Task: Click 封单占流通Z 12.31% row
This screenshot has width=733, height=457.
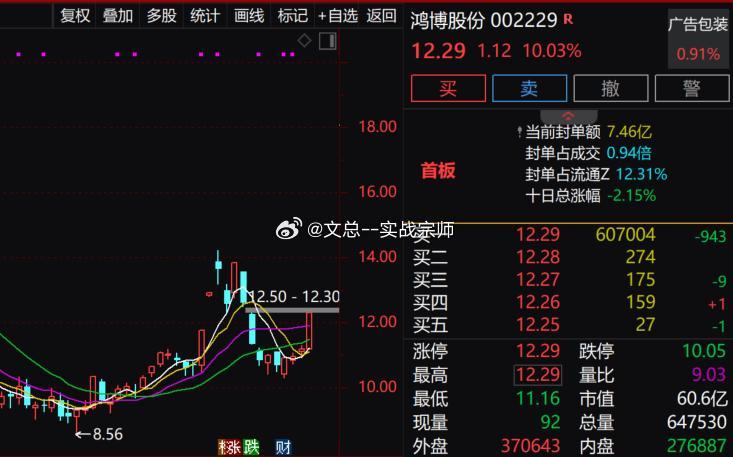Action: pos(596,174)
